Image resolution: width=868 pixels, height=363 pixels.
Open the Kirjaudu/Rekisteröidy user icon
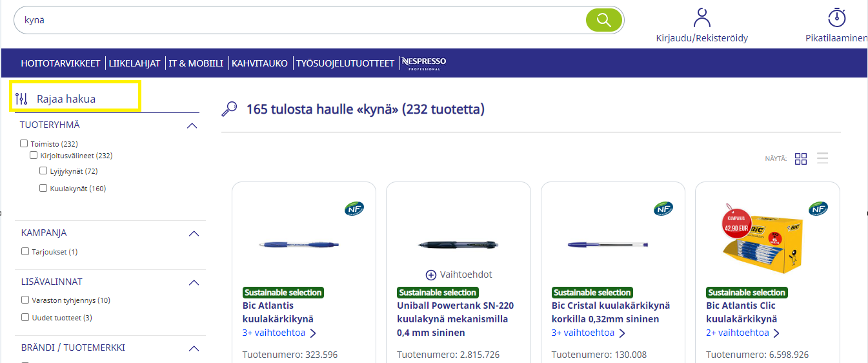(x=701, y=17)
